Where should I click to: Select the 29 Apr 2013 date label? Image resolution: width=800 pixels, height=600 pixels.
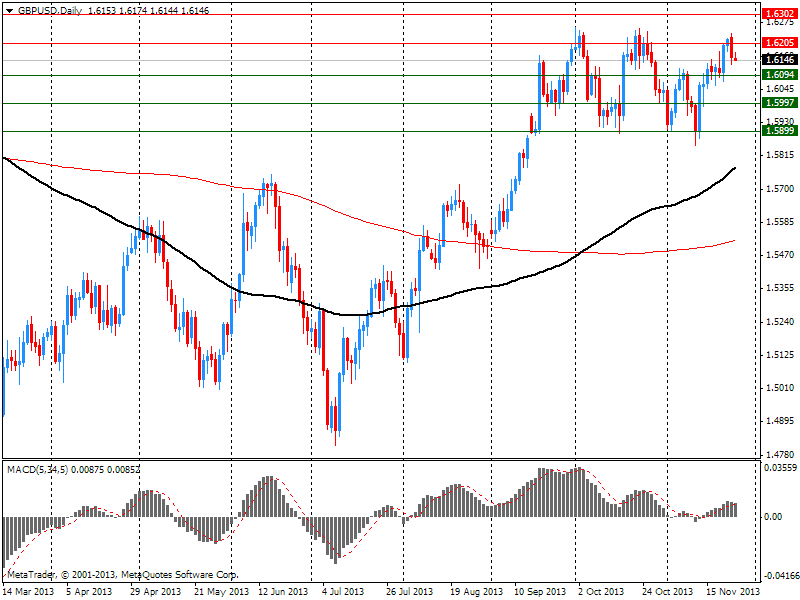coord(156,591)
